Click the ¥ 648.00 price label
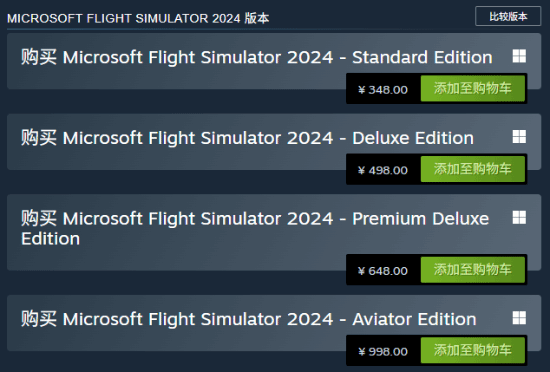This screenshot has height=372, width=550. [x=383, y=271]
